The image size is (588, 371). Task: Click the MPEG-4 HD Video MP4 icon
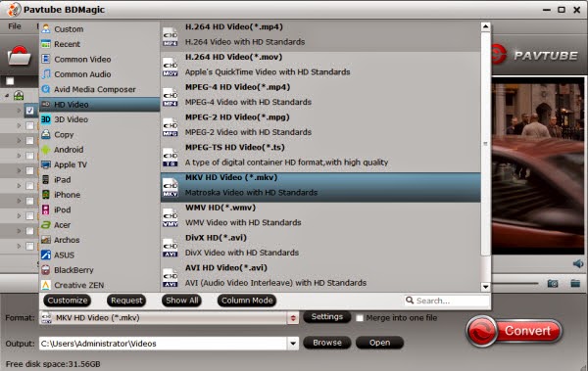(x=171, y=98)
